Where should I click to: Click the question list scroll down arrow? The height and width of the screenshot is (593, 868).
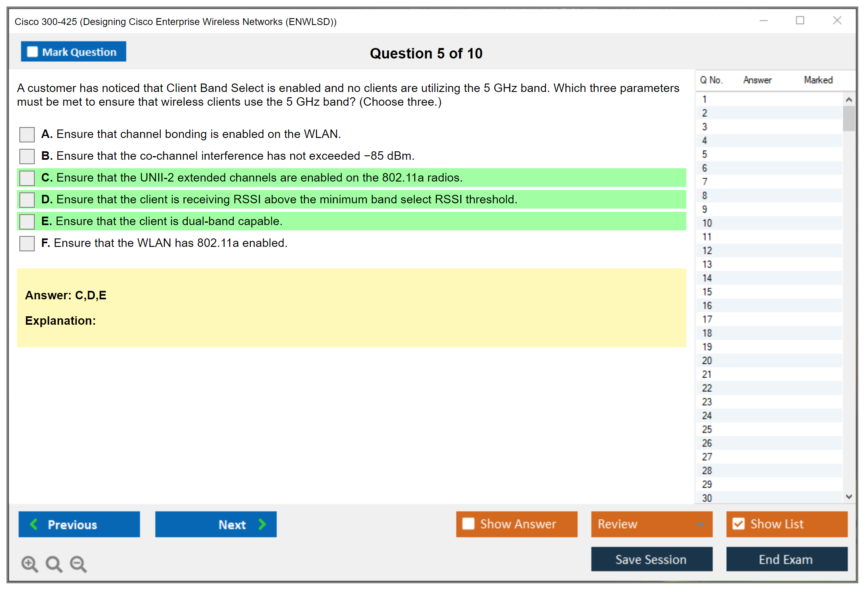[849, 497]
